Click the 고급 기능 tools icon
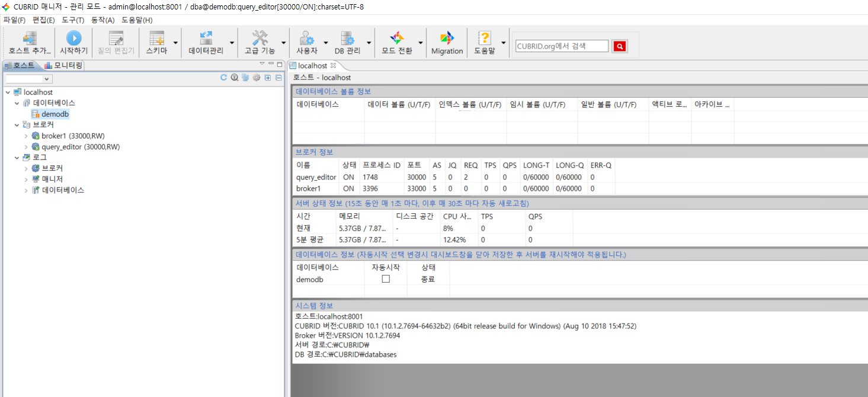This screenshot has width=868, height=397. click(260, 39)
